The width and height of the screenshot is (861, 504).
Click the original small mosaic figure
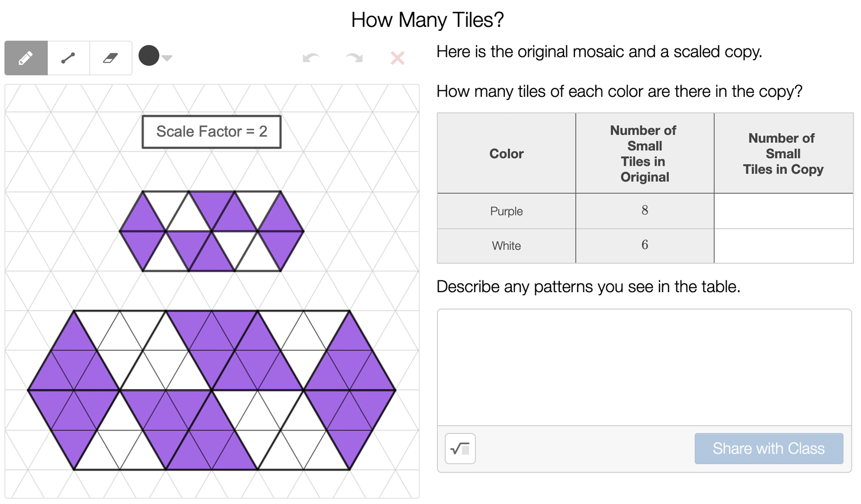(x=212, y=231)
